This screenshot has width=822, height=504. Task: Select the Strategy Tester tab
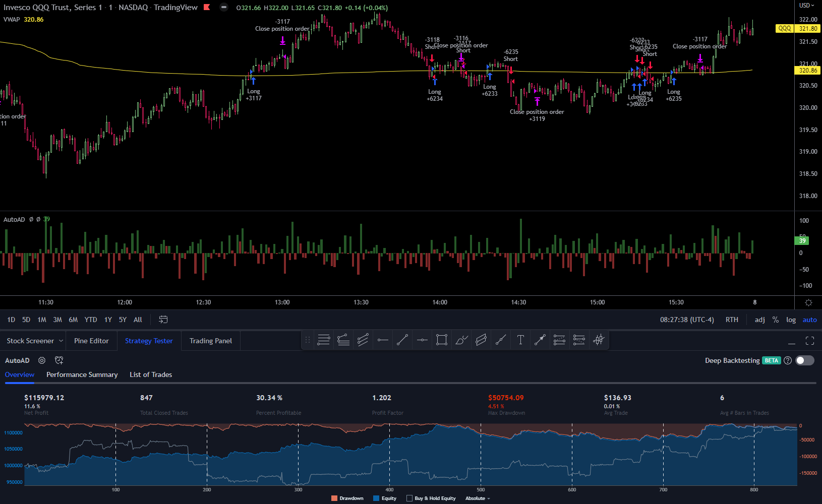[149, 341]
